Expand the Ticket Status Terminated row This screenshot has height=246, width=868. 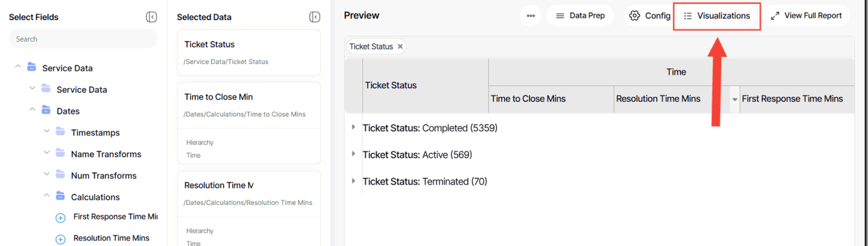point(353,180)
